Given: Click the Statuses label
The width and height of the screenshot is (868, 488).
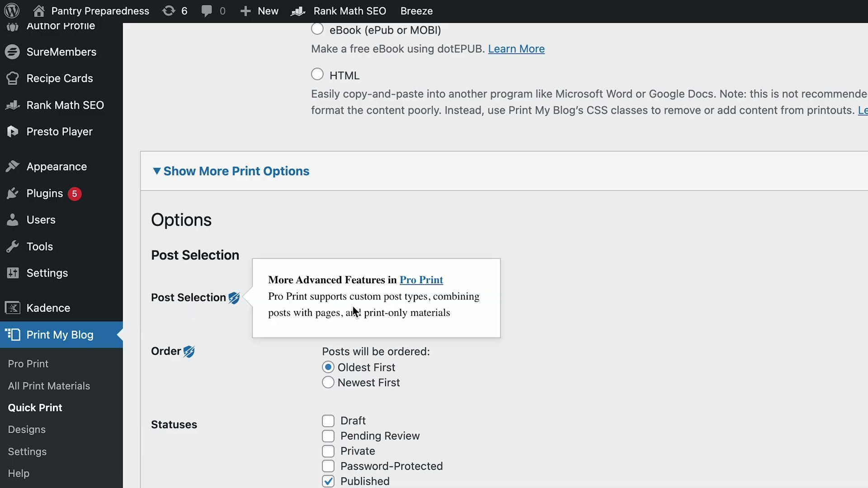Looking at the screenshot, I should (x=174, y=424).
